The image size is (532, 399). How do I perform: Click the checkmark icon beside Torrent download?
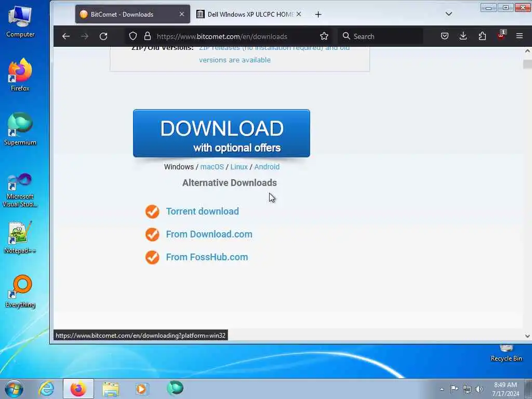pos(152,211)
